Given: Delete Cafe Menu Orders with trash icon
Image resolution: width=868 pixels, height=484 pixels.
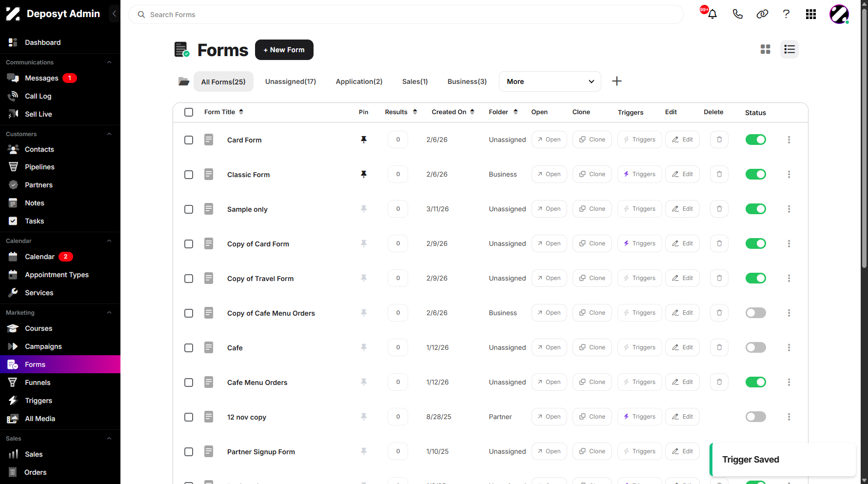Looking at the screenshot, I should pyautogui.click(x=719, y=382).
